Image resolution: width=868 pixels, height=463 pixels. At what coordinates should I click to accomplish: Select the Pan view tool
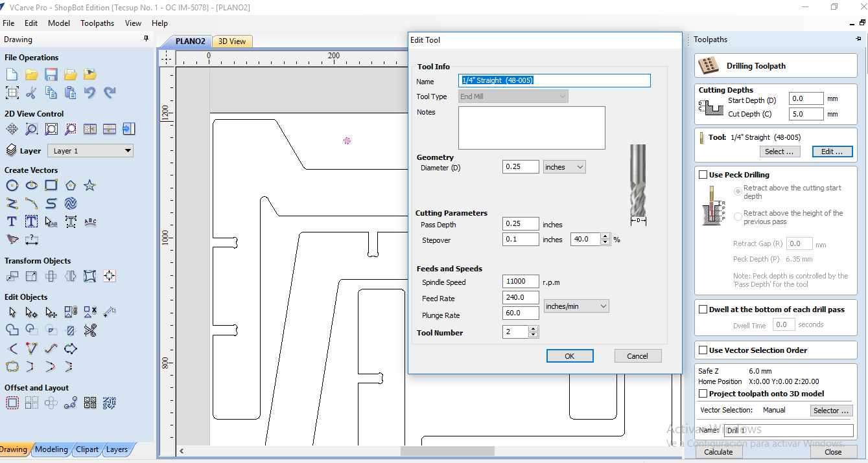12,129
